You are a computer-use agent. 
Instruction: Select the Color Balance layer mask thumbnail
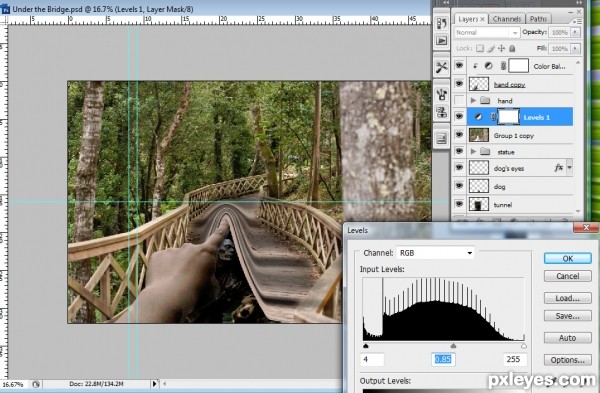tap(518, 66)
